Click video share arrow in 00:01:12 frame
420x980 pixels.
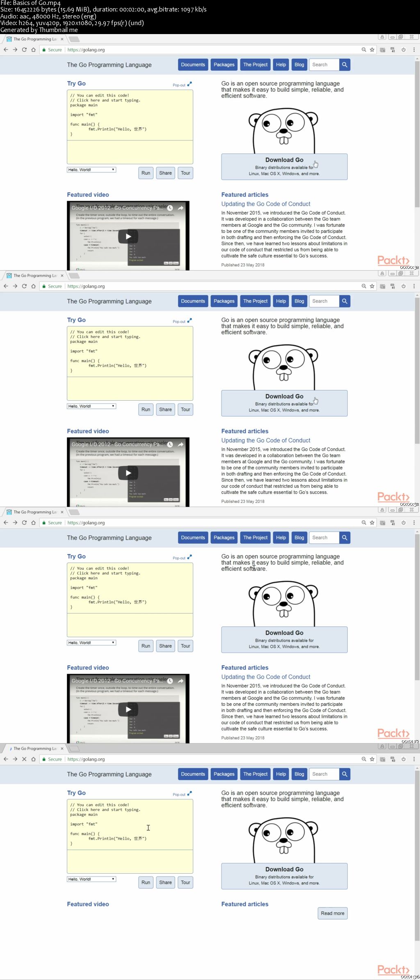(180, 681)
